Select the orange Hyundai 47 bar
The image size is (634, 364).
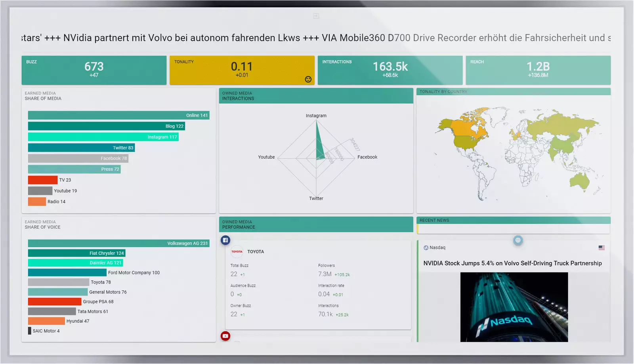(x=46, y=321)
